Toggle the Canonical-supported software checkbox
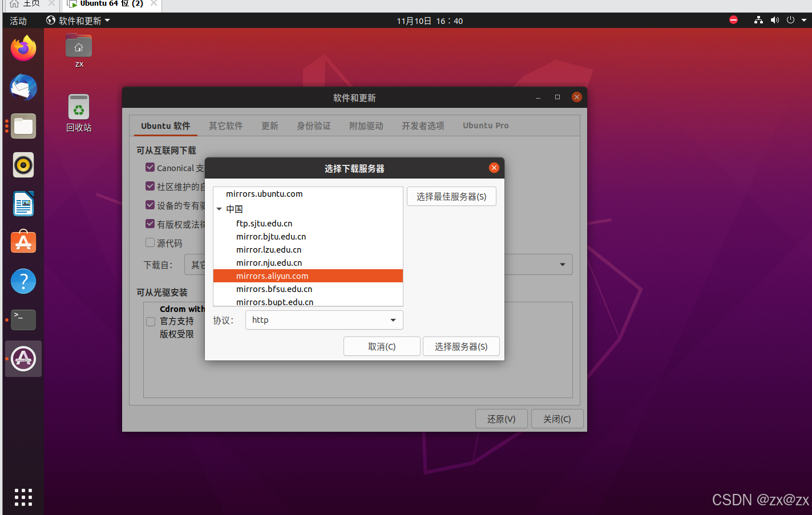Screen dimensions: 812x515 tap(150, 167)
